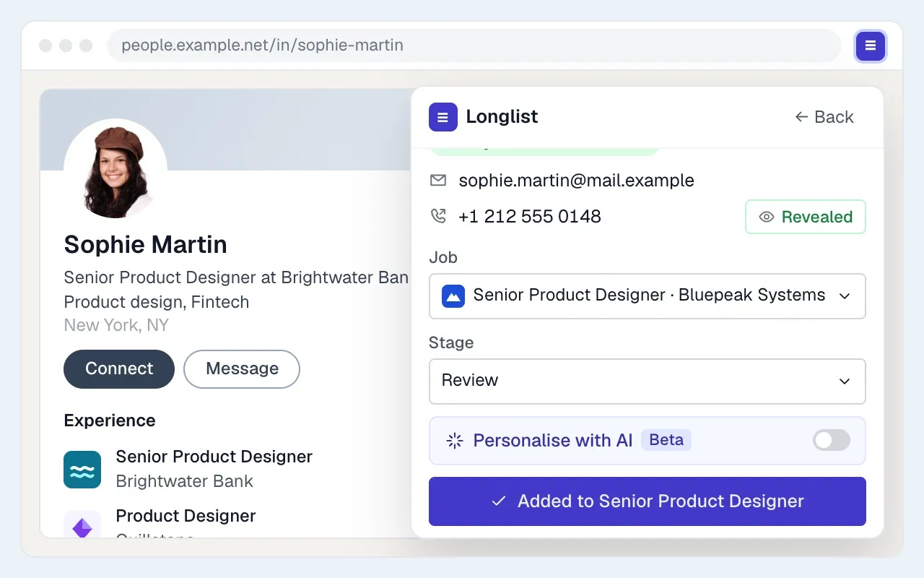Click the browser address bar URL

[474, 46]
